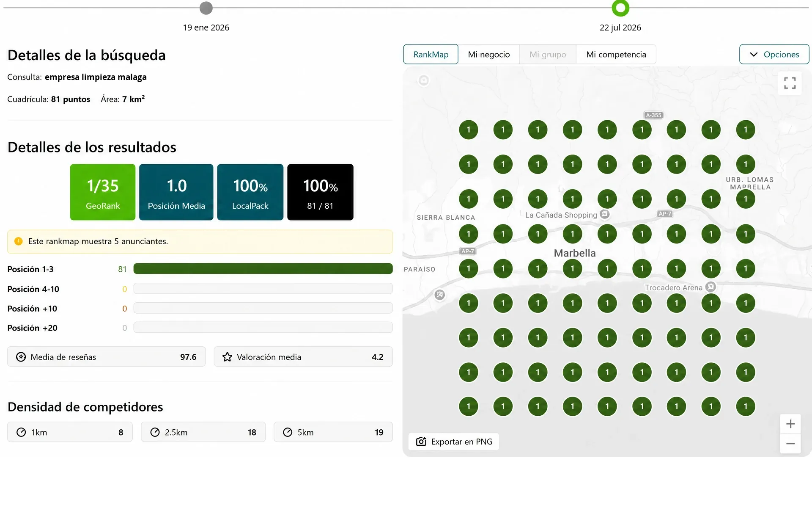Screen dimensions: 812x508
Task: Click the Exportar en PNG button
Action: pyautogui.click(x=454, y=442)
